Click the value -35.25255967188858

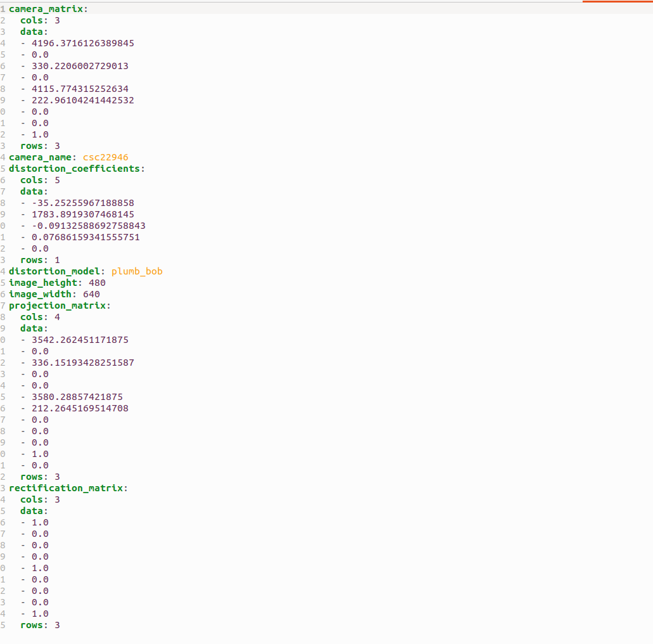point(83,203)
